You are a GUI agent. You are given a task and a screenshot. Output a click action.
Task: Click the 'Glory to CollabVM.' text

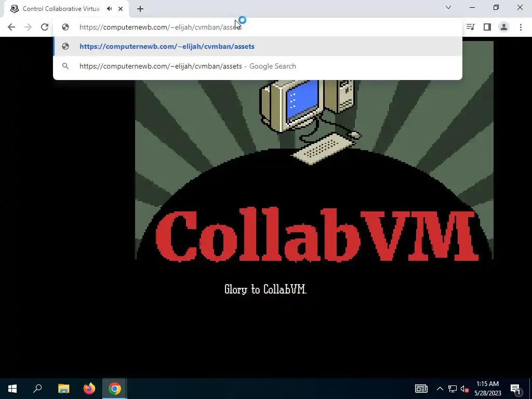[265, 289]
